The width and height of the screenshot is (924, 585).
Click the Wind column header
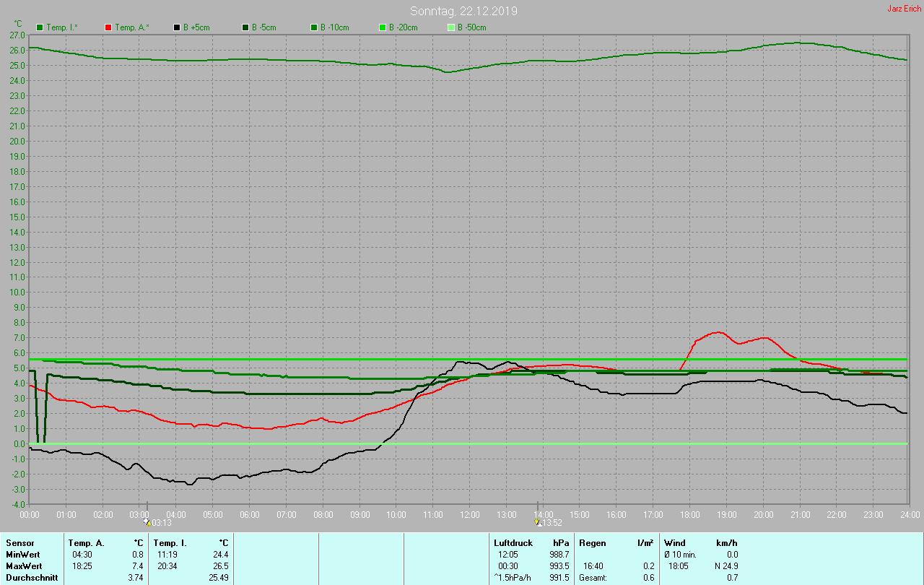pyautogui.click(x=674, y=543)
